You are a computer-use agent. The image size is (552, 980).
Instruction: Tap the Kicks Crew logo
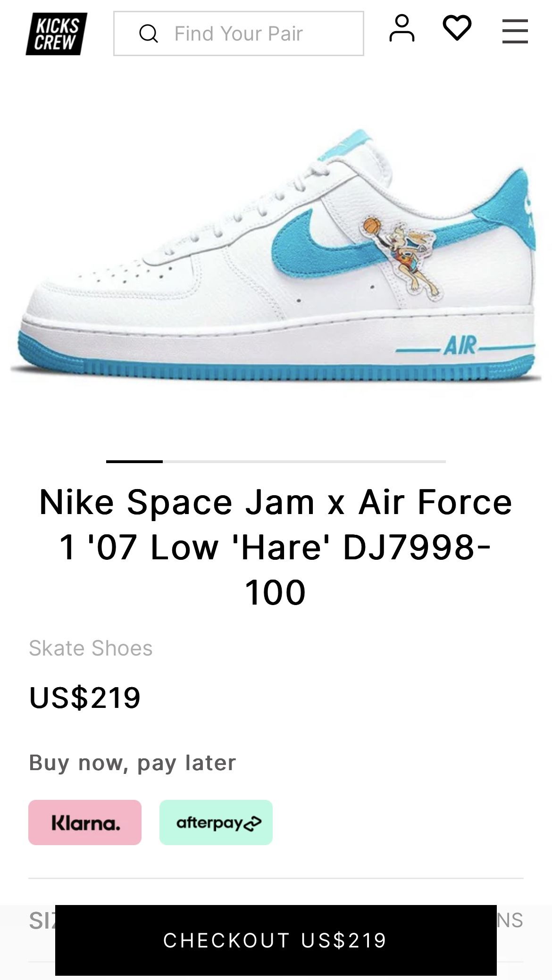pos(57,34)
